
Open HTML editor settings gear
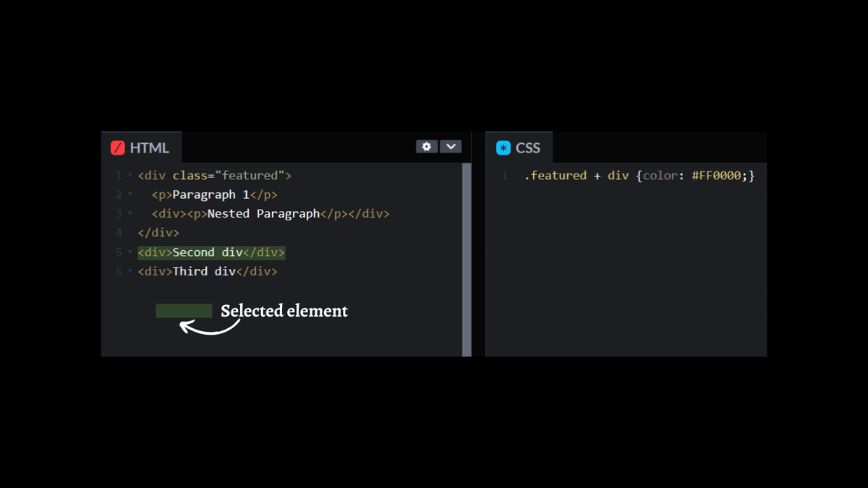click(427, 147)
